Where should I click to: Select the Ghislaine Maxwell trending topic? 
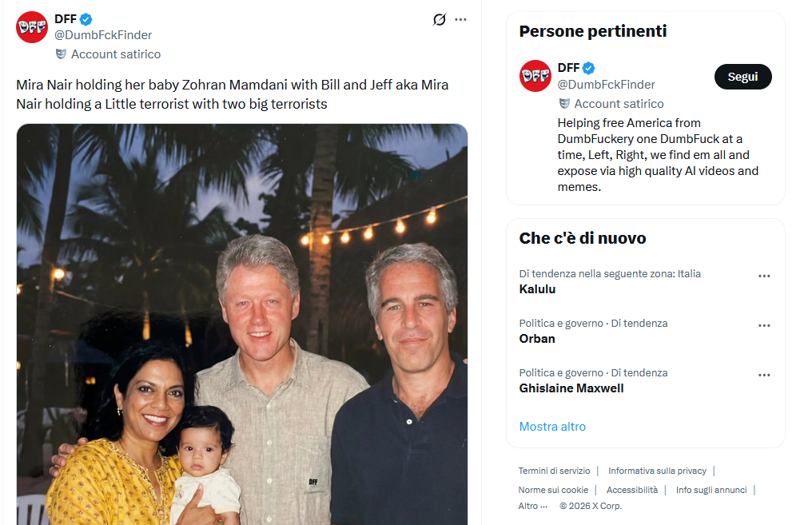(571, 388)
